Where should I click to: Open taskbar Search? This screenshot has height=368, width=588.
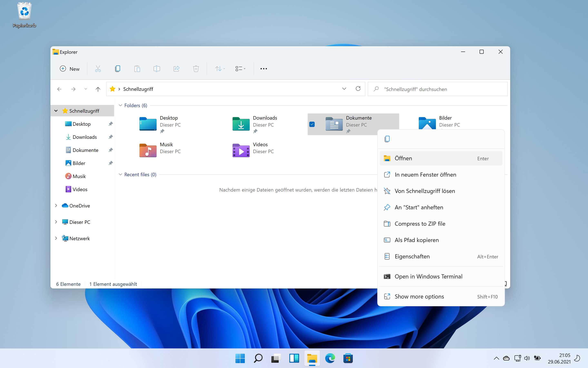point(258,358)
